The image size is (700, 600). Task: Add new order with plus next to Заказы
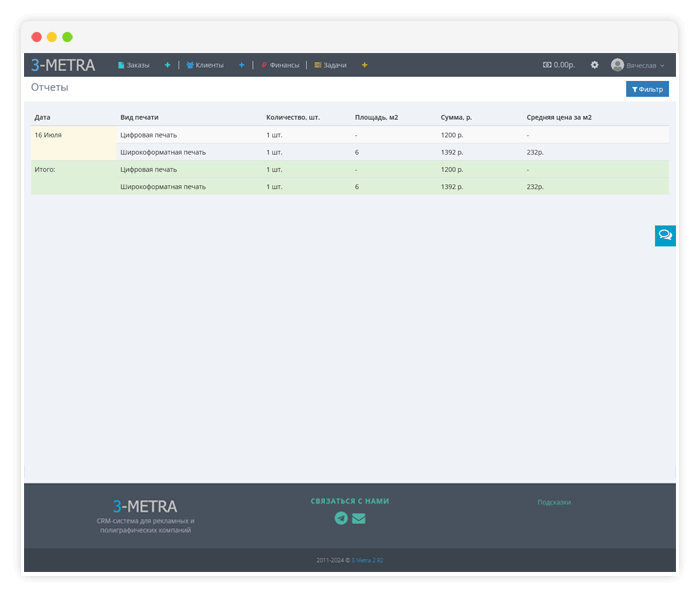(167, 65)
